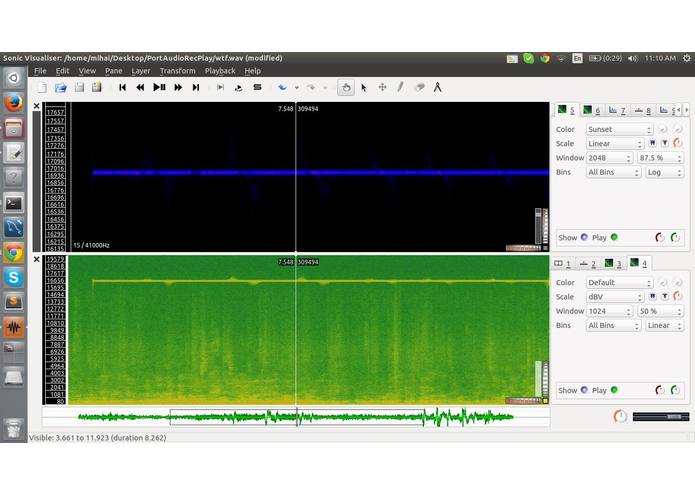This screenshot has width=695, height=494.
Task: Open the Undo history dropdown arrow
Action: pyautogui.click(x=297, y=88)
